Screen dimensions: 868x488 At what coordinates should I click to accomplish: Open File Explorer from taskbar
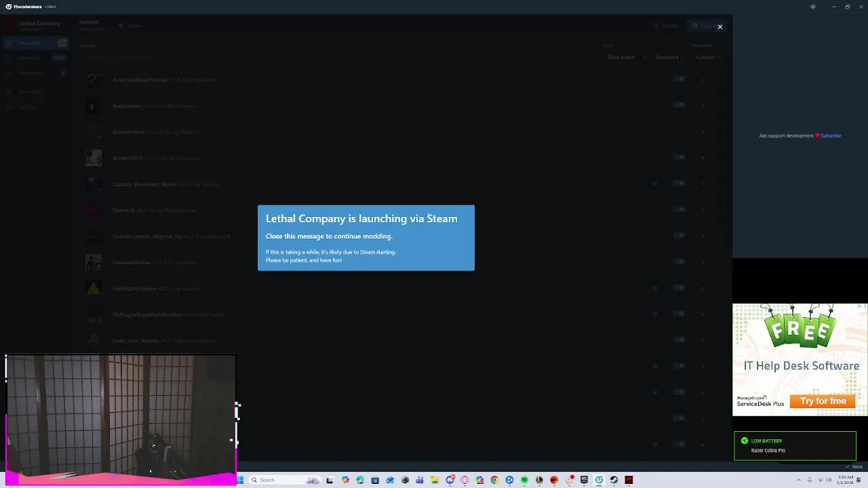[x=435, y=480]
